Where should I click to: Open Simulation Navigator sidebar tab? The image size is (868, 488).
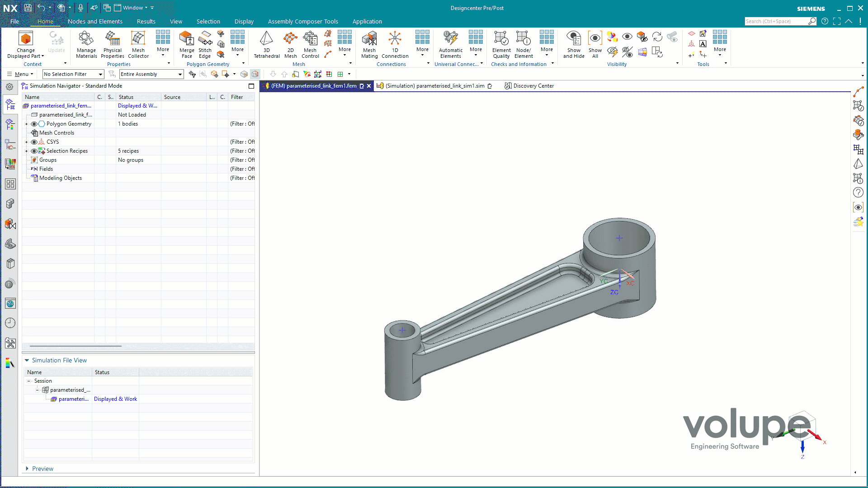10,105
